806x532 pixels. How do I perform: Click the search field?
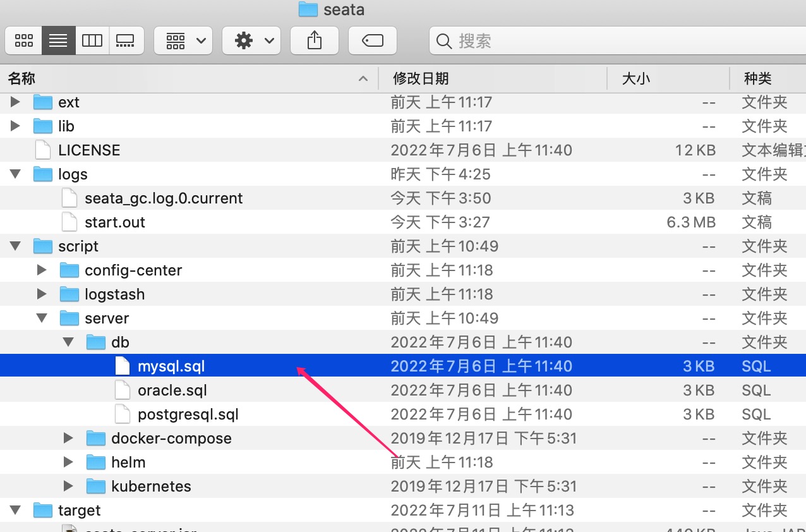(617, 41)
